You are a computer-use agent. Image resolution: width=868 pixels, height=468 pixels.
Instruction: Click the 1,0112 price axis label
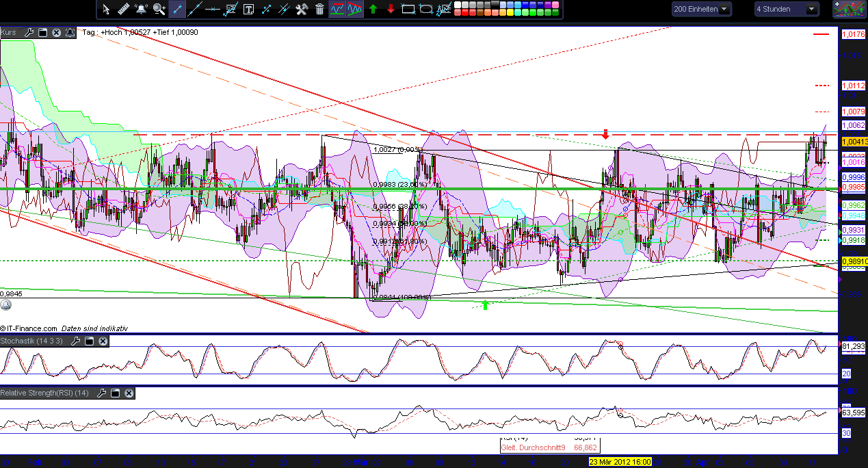click(x=853, y=86)
